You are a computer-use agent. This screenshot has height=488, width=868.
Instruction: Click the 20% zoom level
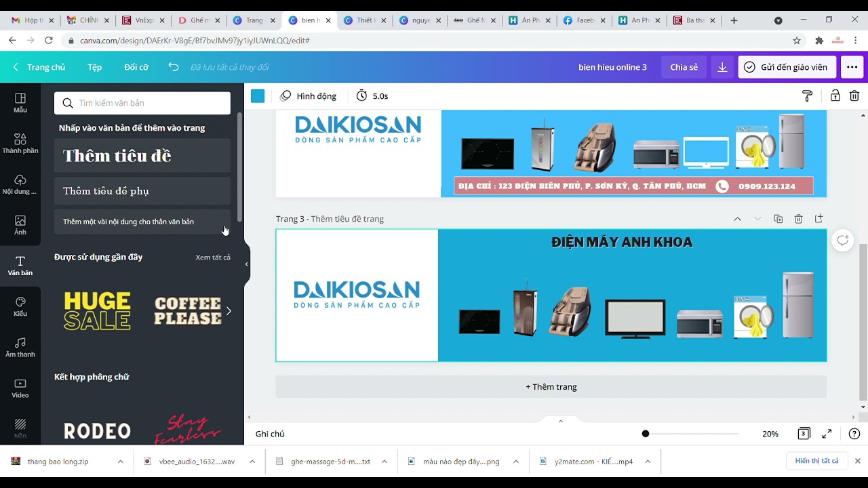click(x=770, y=434)
